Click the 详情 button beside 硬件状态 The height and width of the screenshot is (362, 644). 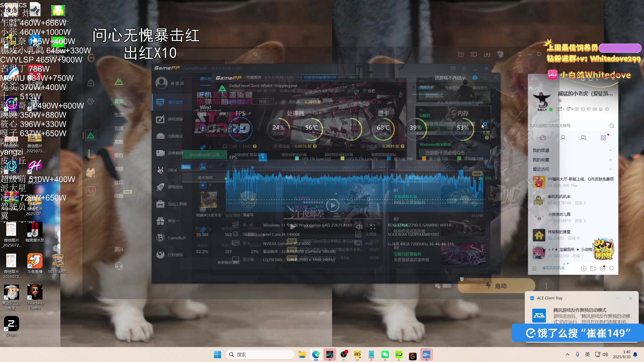coord(262,102)
